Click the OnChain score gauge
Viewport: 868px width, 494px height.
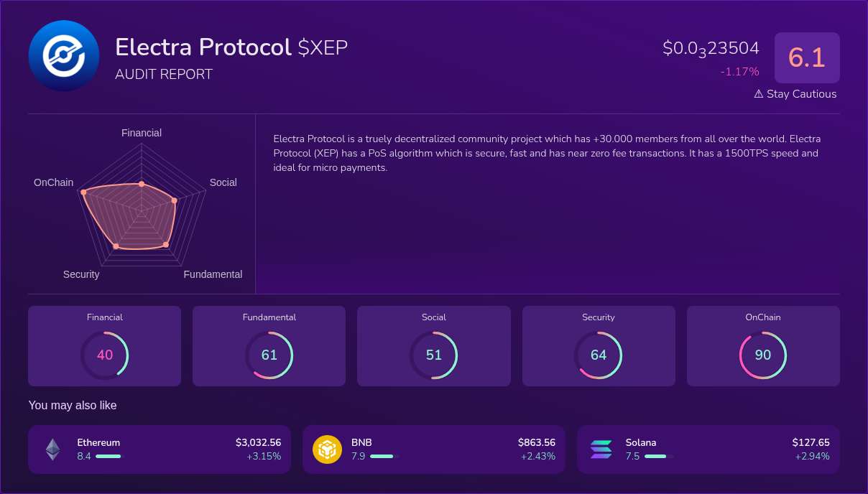763,355
